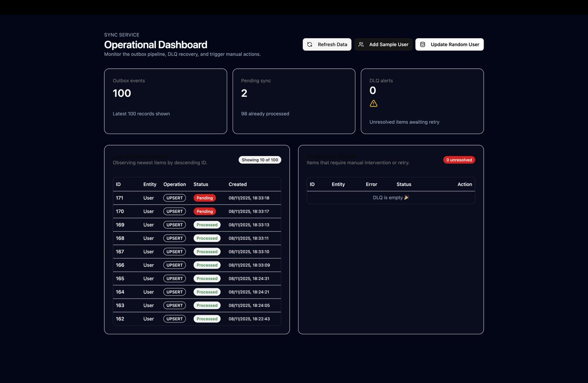588x383 pixels.
Task: Click the Operational Dashboard heading
Action: (x=155, y=45)
